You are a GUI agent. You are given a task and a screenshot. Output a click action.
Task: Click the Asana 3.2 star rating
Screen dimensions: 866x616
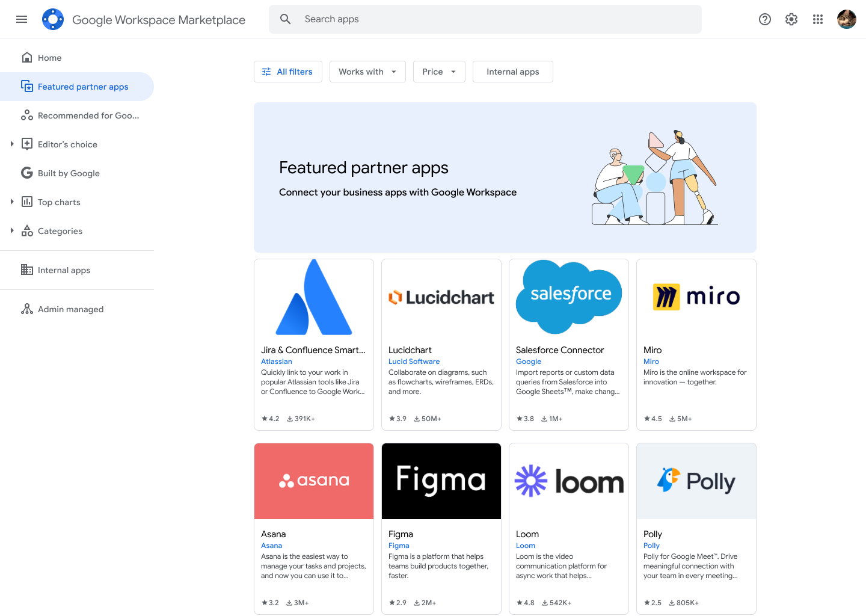click(270, 603)
